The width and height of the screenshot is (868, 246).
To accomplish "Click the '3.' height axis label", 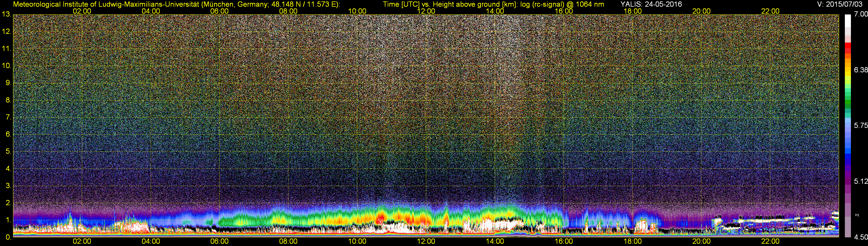I will (x=8, y=186).
